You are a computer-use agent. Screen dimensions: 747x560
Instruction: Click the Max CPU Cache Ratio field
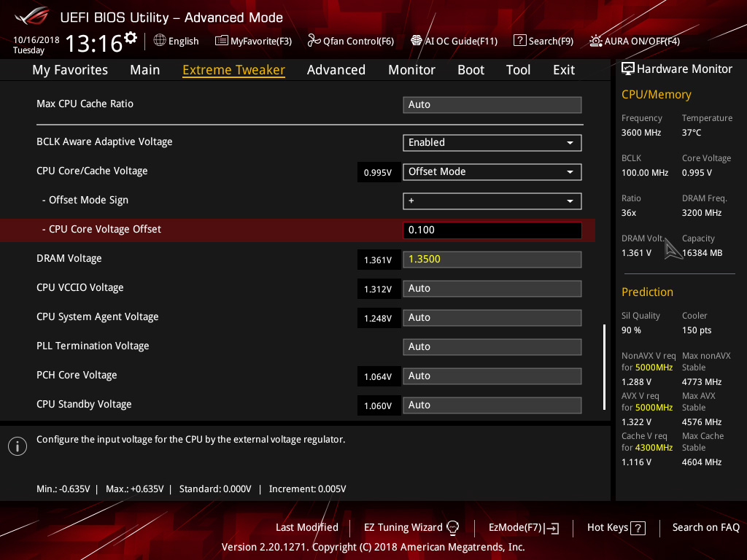(492, 105)
